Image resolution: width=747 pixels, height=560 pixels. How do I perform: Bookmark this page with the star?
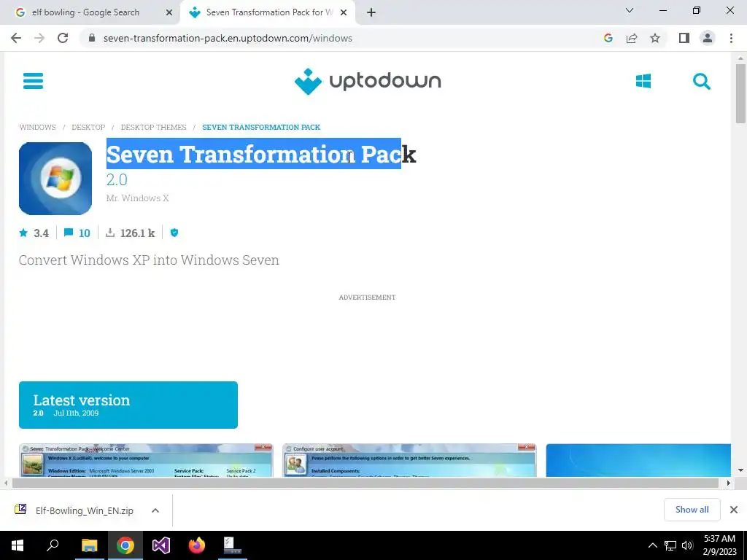click(x=655, y=38)
